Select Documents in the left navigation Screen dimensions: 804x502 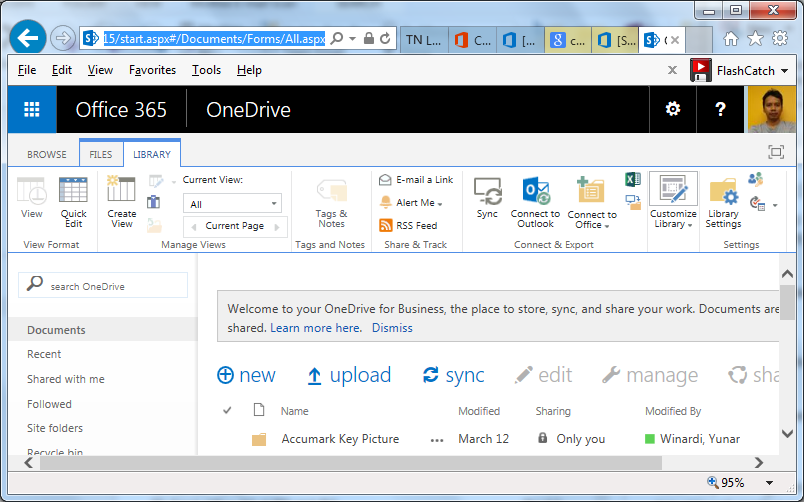[56, 330]
